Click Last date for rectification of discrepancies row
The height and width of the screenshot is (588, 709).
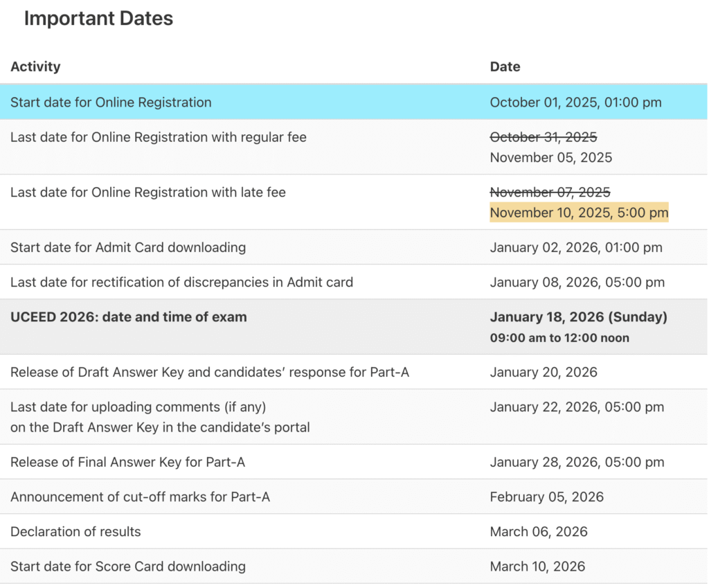(x=181, y=282)
